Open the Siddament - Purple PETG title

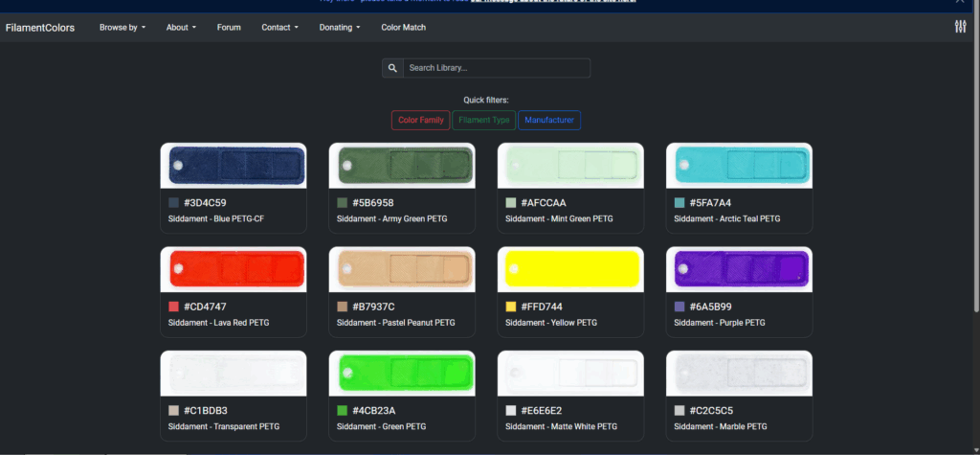coord(720,323)
